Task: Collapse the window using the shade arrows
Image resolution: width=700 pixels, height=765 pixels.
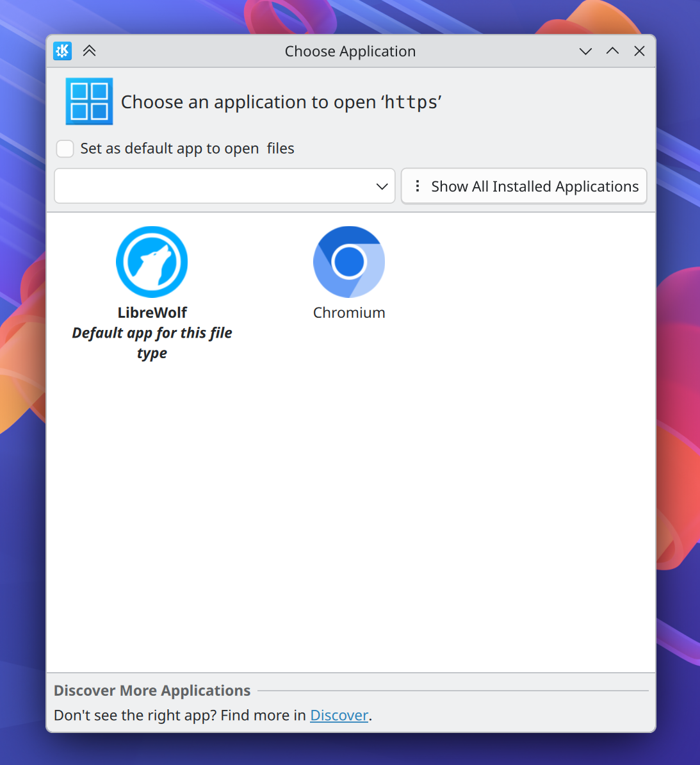Action: [x=89, y=51]
